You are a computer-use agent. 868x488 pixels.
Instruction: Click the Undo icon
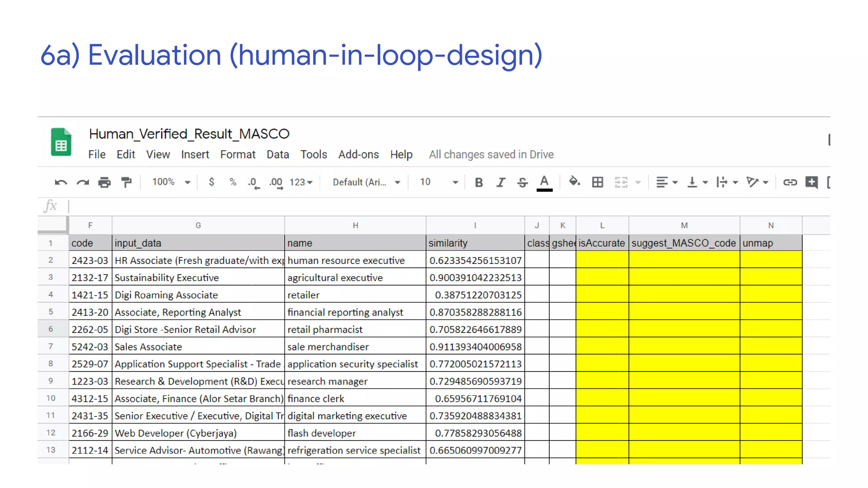[61, 183]
